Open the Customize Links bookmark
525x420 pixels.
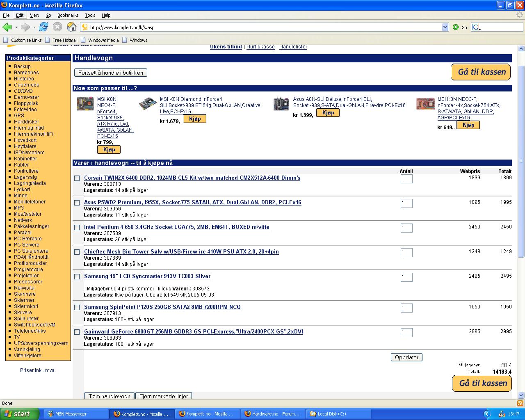coord(23,40)
